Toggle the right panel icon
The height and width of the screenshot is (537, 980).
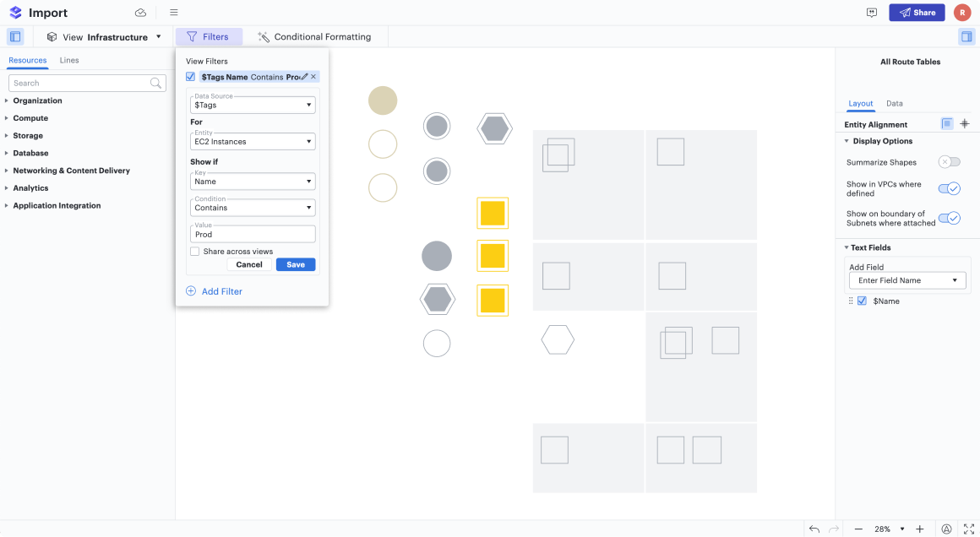966,37
